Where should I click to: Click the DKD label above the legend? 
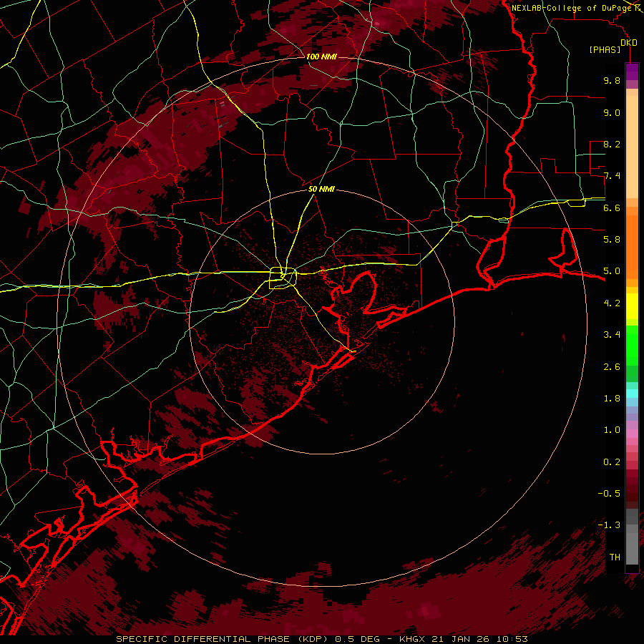628,42
